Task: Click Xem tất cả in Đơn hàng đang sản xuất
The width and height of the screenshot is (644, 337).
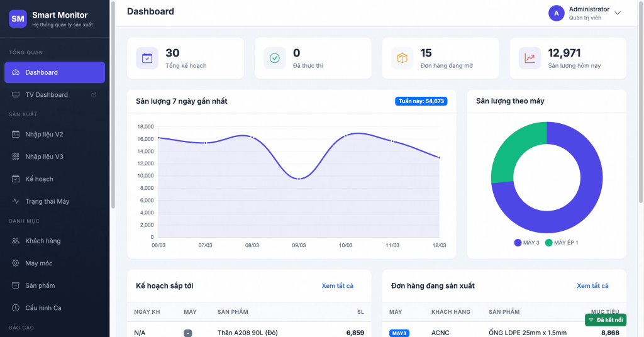Action: point(592,286)
